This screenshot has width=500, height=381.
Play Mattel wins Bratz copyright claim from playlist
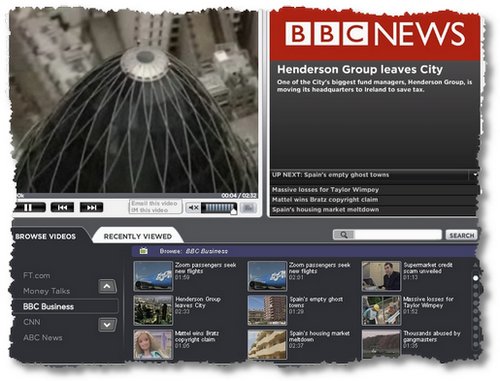[373, 200]
